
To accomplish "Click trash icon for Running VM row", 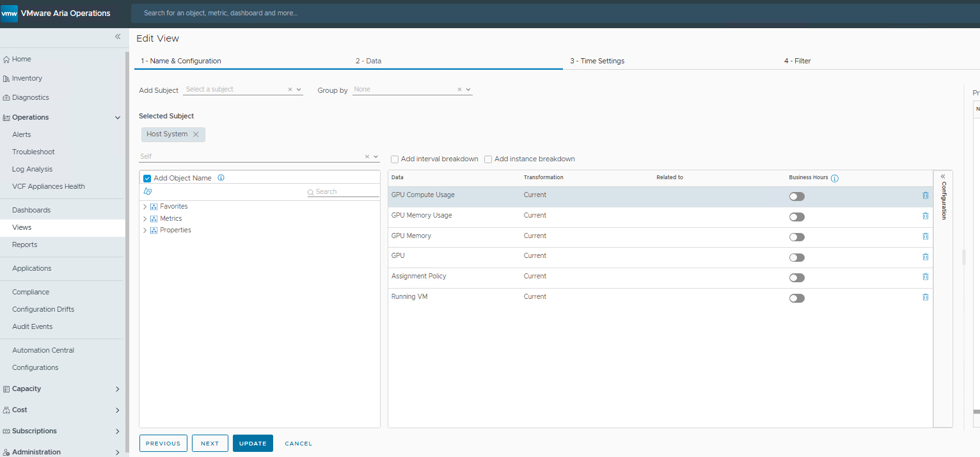I will click(x=925, y=297).
